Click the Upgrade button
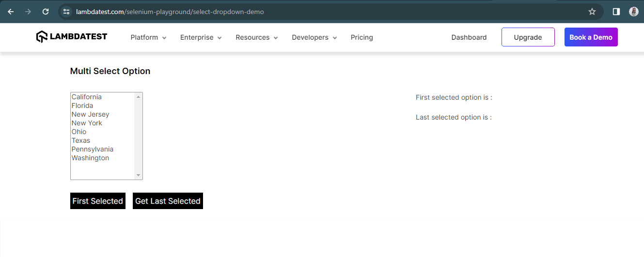This screenshot has width=644, height=257. tap(528, 37)
